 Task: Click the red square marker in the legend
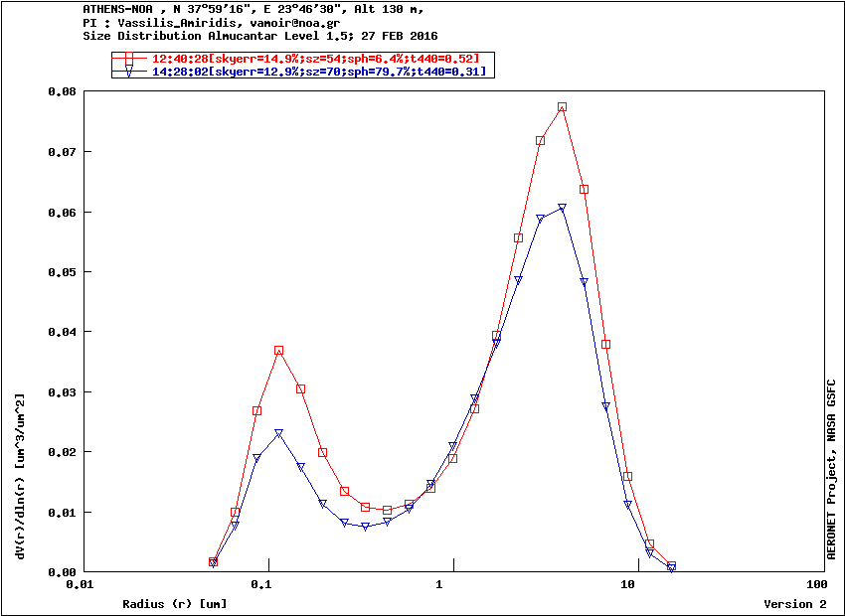(129, 59)
